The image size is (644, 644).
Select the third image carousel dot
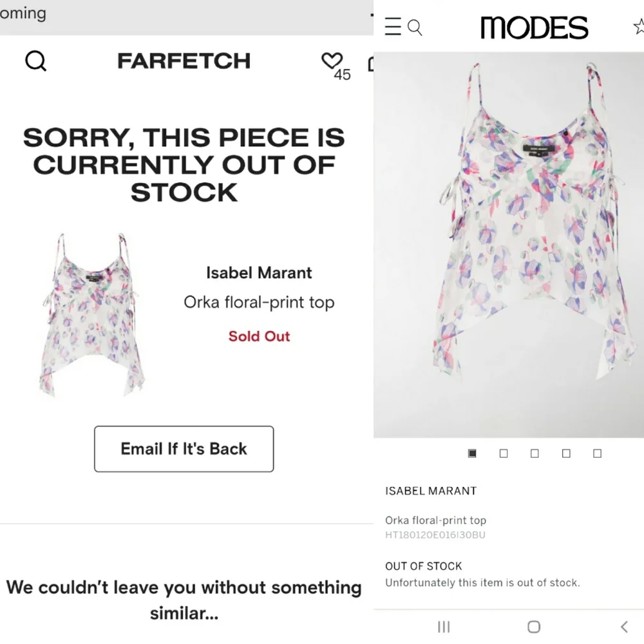coord(535,453)
